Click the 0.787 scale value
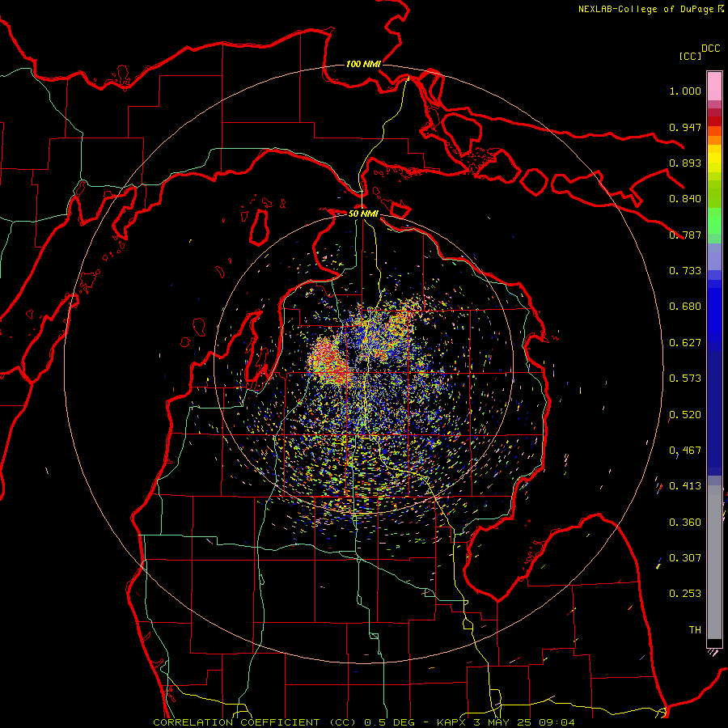728x728 pixels. tap(685, 235)
